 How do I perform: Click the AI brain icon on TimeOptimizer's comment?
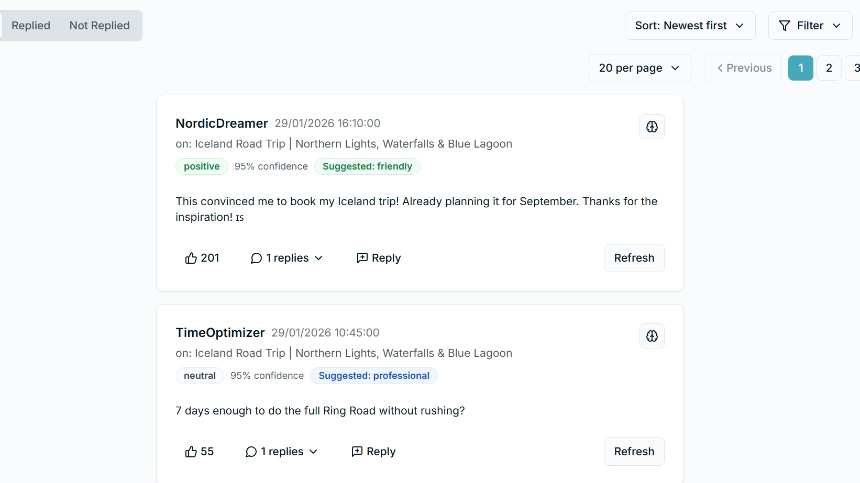coord(652,336)
